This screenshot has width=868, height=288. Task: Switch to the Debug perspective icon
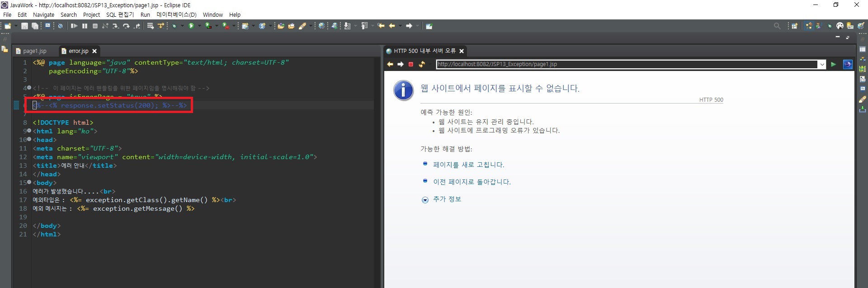(x=830, y=26)
